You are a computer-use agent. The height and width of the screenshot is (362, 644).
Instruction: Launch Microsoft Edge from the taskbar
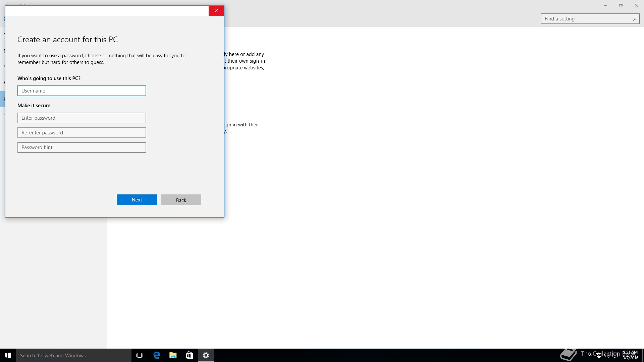tap(157, 355)
